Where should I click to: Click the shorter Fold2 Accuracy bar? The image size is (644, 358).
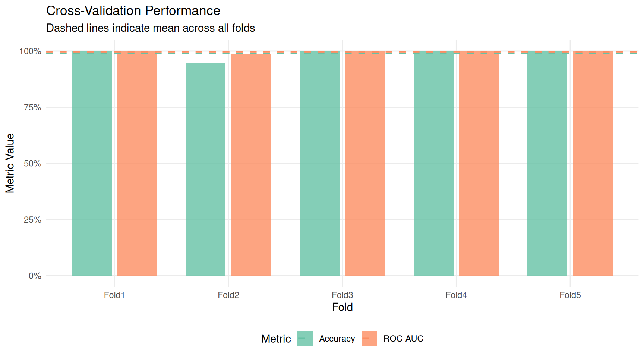coord(205,170)
